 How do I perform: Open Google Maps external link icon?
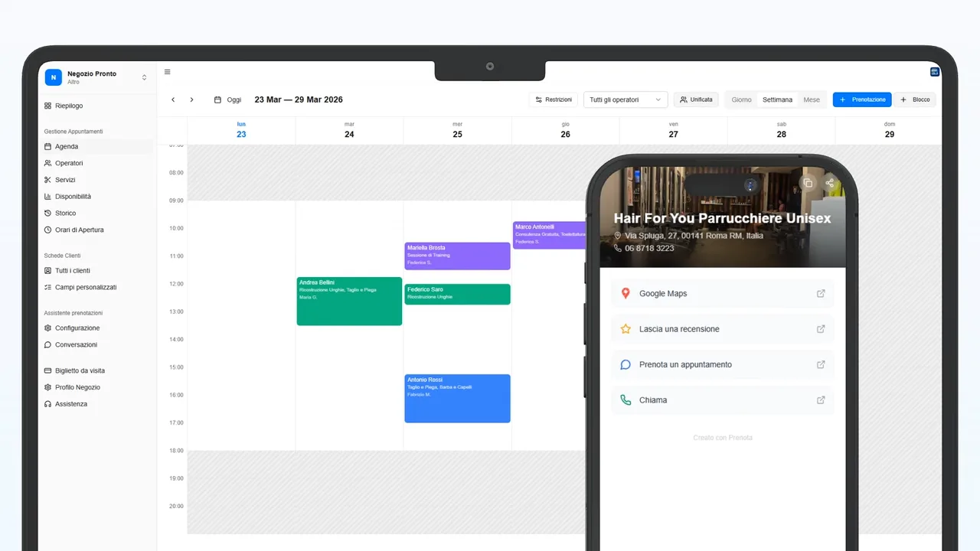point(821,293)
